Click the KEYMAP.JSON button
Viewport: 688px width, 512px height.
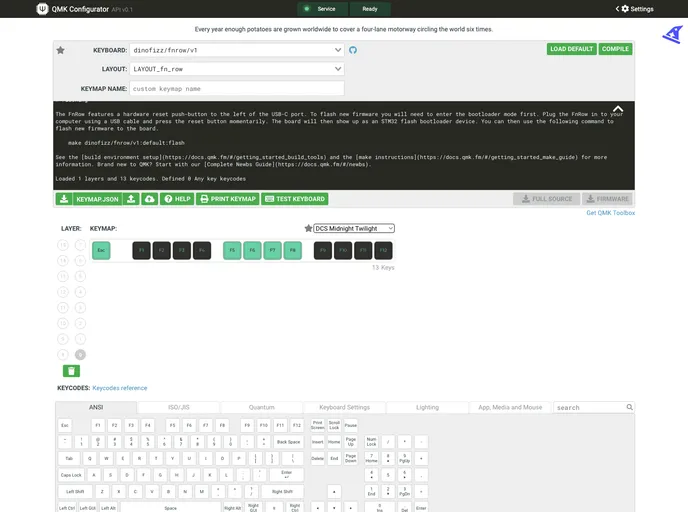point(97,199)
